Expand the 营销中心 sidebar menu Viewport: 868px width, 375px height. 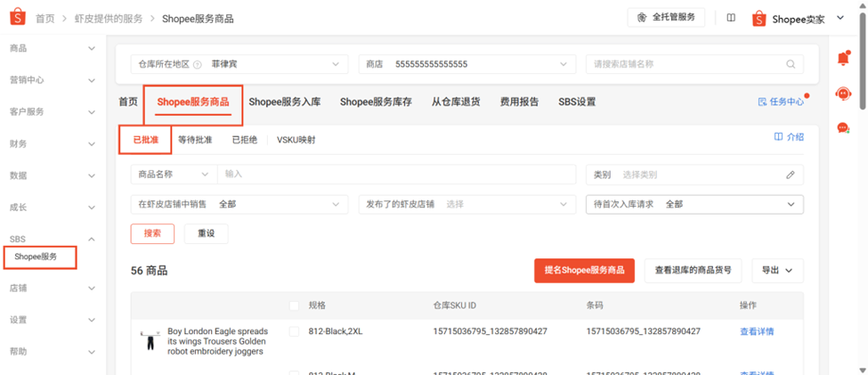pyautogui.click(x=53, y=80)
